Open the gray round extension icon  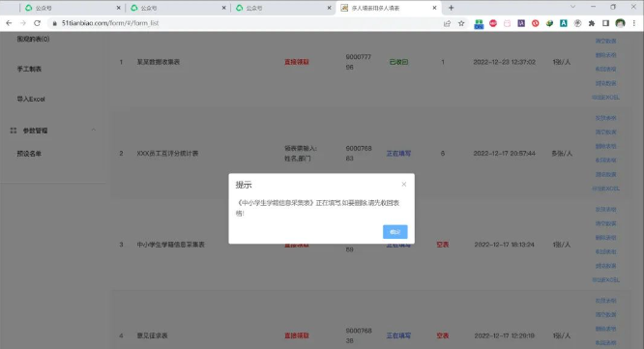click(x=577, y=23)
